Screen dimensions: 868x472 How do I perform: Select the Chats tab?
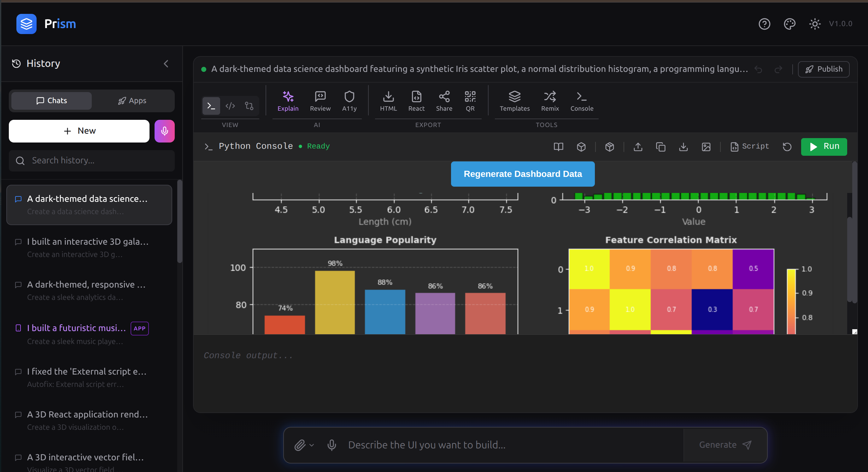tap(51, 101)
